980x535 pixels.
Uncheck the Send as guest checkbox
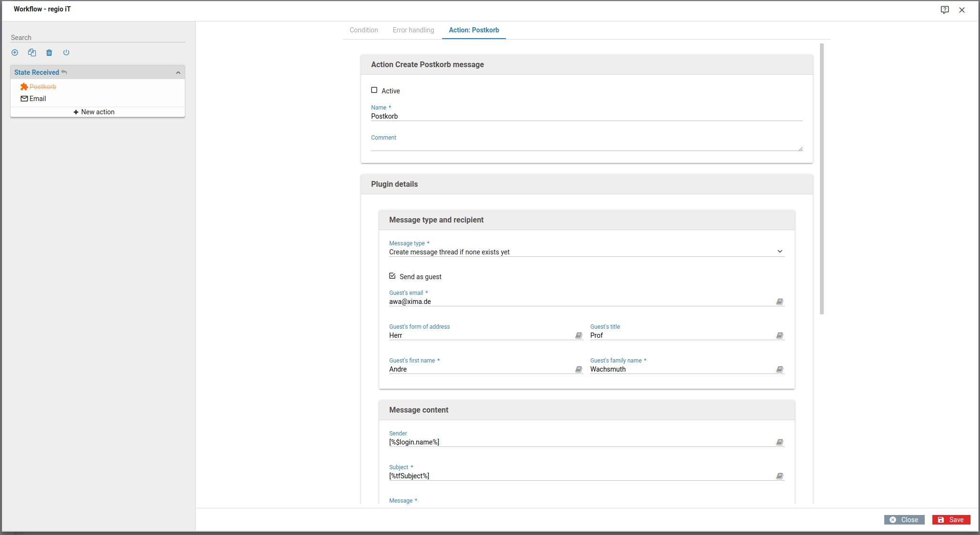point(393,276)
